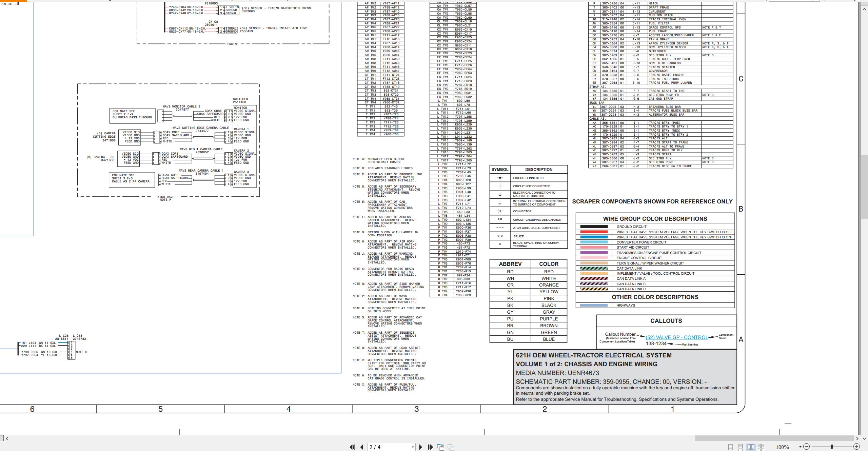This screenshot has width=868, height=451.
Task: Click the SYMBOL table header
Action: point(500,170)
